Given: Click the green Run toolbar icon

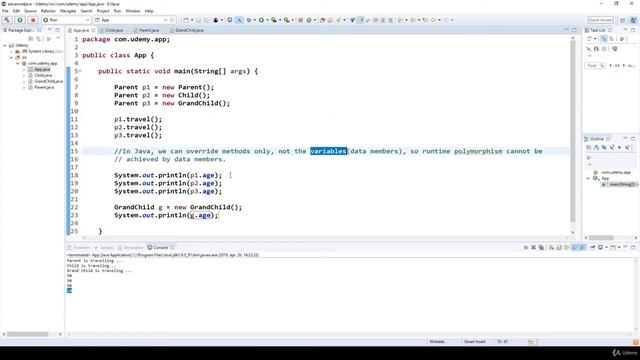Looking at the screenshot, I should point(261,20).
